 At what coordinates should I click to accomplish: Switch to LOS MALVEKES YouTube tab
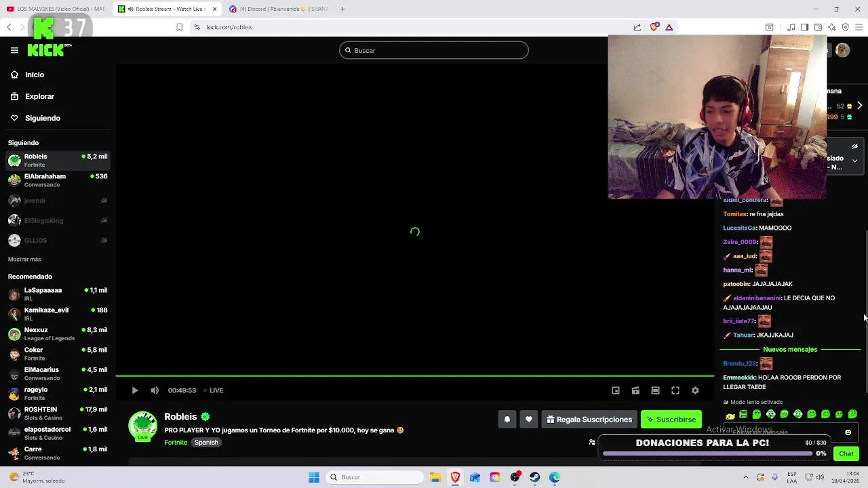(56, 9)
